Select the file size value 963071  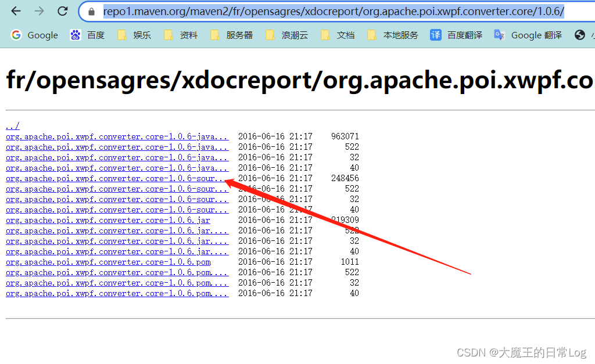click(x=345, y=136)
